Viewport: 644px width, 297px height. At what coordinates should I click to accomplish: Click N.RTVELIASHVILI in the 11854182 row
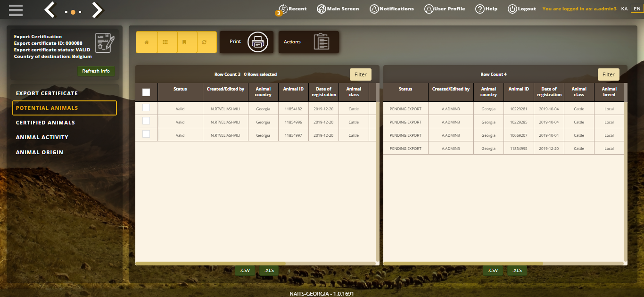(x=225, y=109)
